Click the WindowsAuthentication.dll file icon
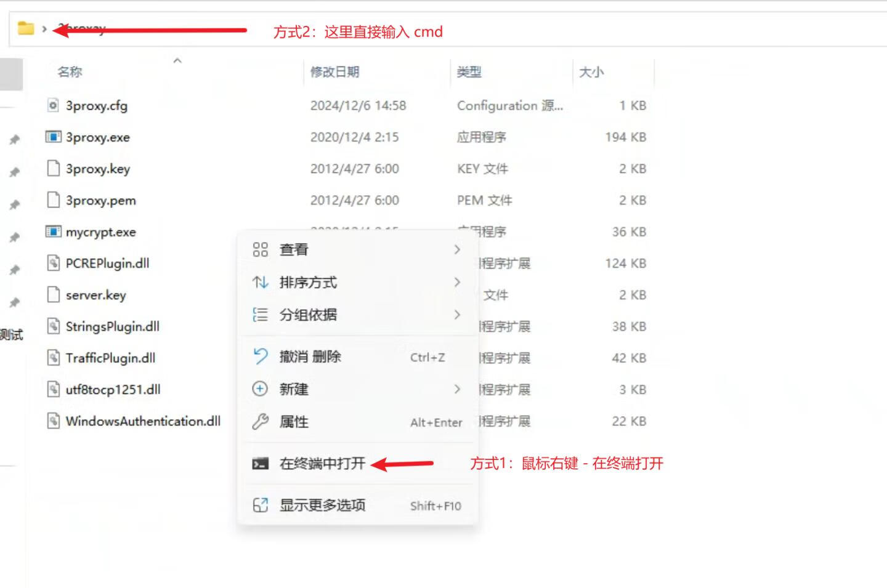887x588 pixels. 54,421
